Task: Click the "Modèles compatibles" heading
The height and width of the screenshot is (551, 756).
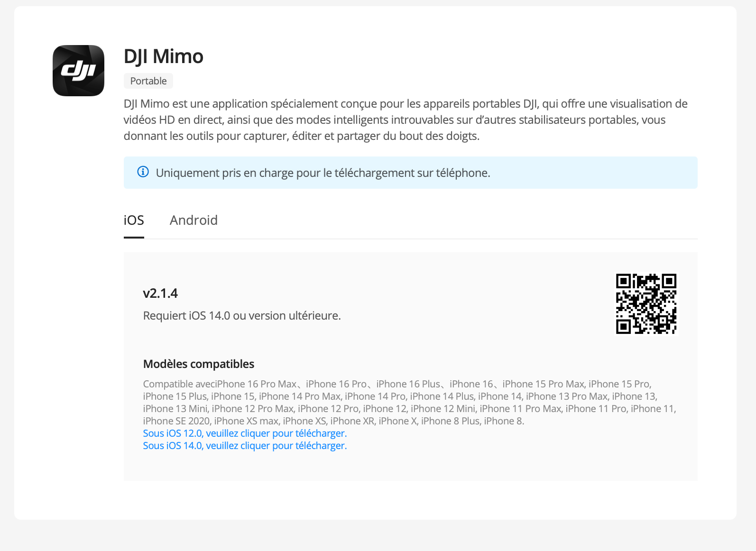Action: point(199,364)
